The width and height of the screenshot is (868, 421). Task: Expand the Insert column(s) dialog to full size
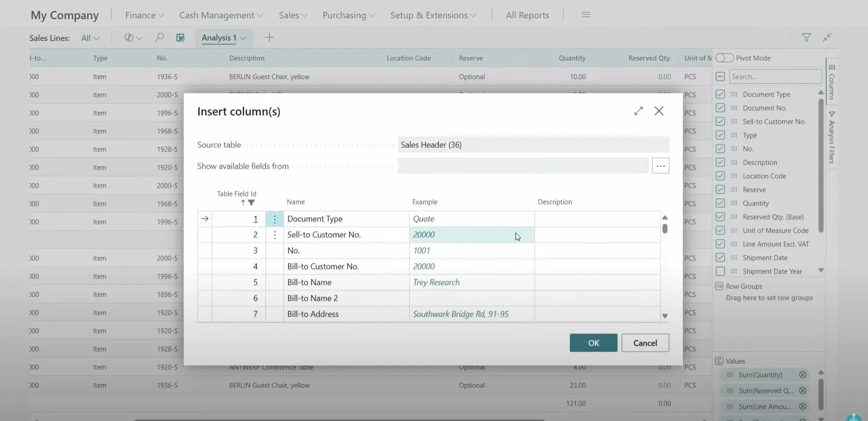[x=638, y=111]
